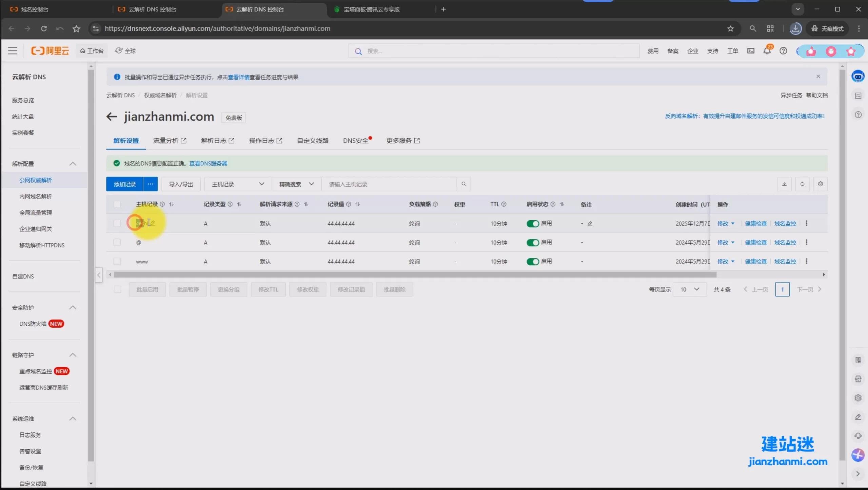
Task: Click the search magnifier beside host record input
Action: 463,184
